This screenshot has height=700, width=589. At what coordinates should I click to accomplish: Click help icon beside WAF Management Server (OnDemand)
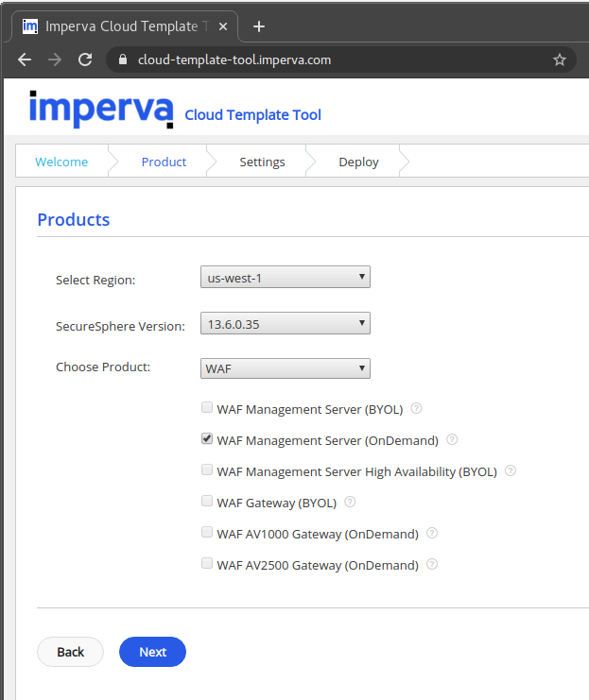click(452, 439)
